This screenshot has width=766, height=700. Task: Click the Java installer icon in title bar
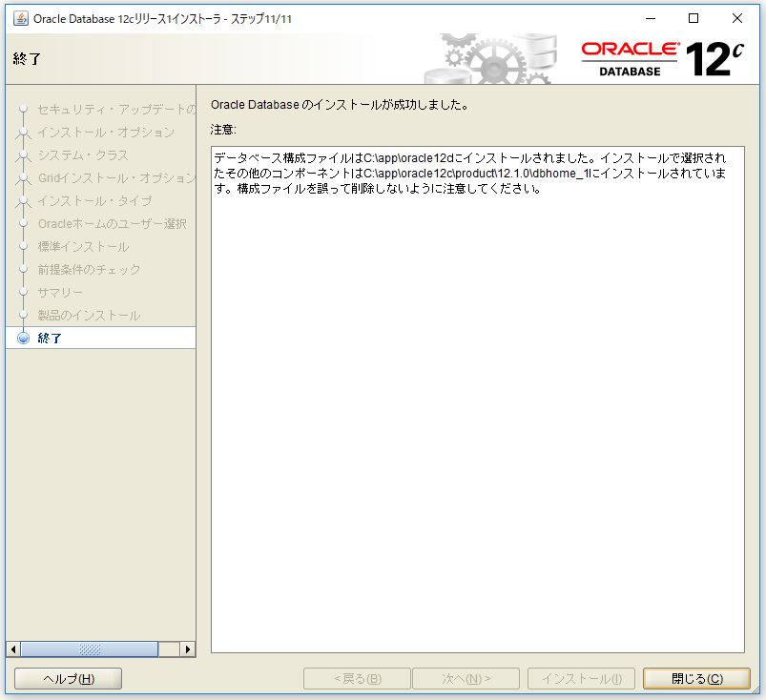point(21,18)
